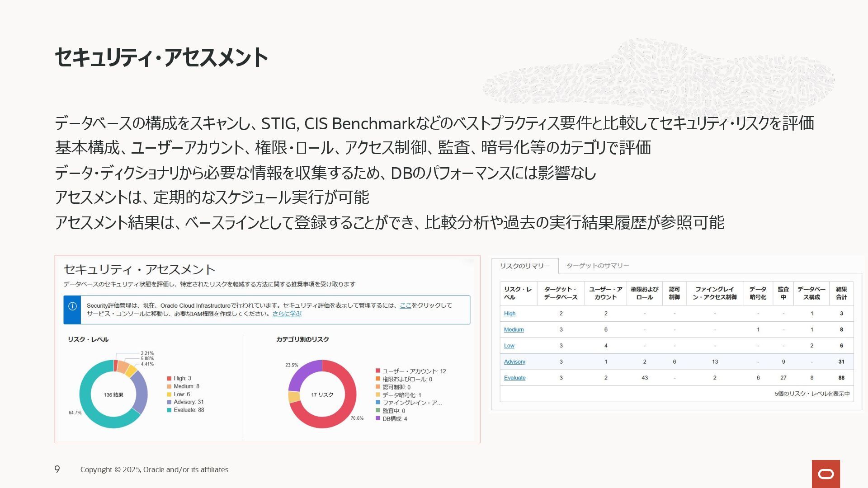
Task: Open the Evaluate risk level link
Action: 514,378
